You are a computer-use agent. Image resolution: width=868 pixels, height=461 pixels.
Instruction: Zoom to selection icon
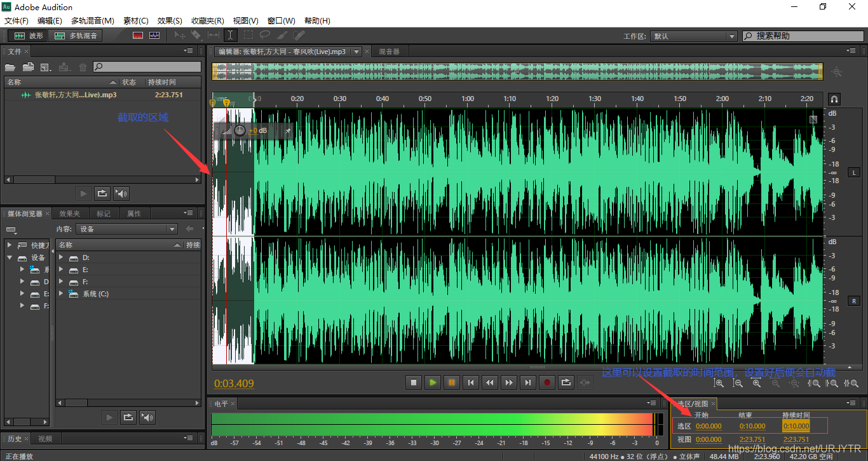(850, 383)
